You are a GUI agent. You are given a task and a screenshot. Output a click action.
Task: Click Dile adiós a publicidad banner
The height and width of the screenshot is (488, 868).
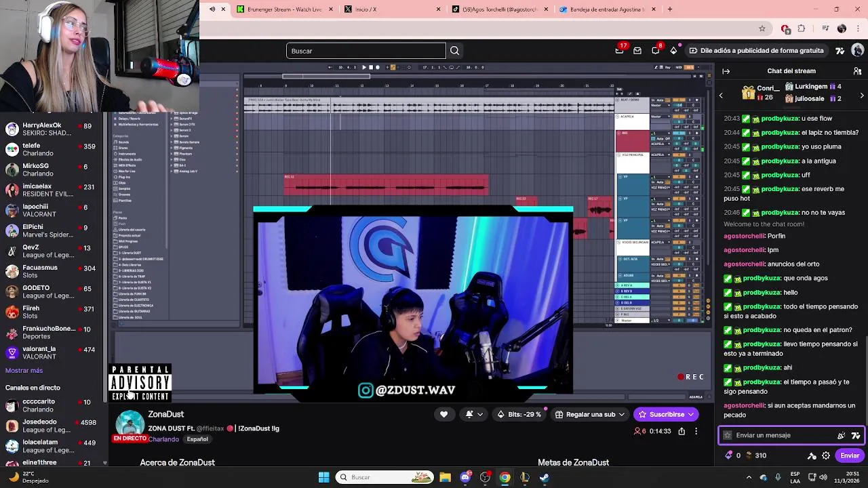click(x=756, y=50)
